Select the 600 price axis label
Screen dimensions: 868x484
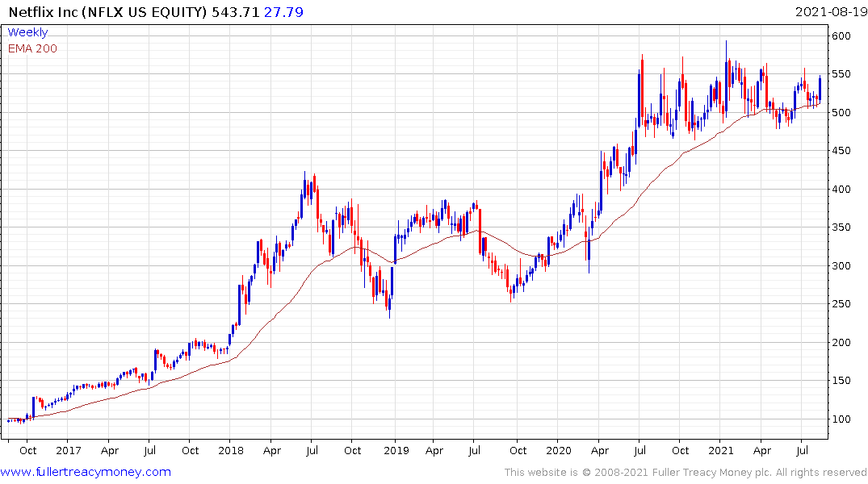pyautogui.click(x=841, y=36)
